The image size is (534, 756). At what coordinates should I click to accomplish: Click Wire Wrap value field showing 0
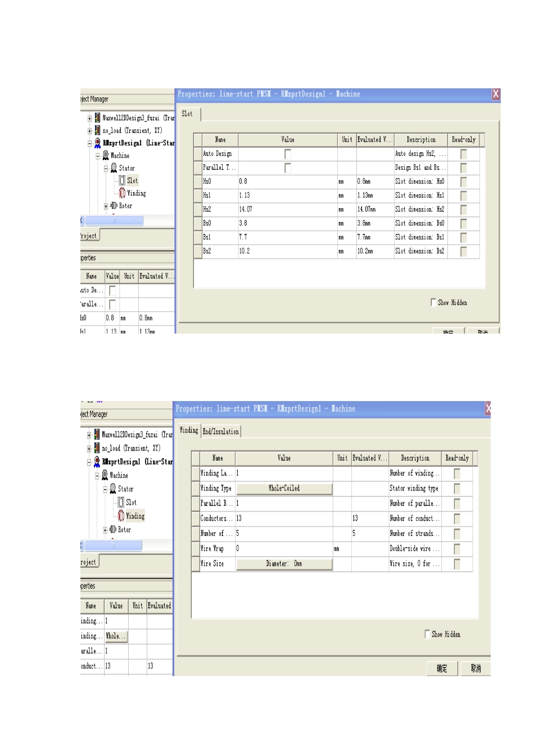284,548
